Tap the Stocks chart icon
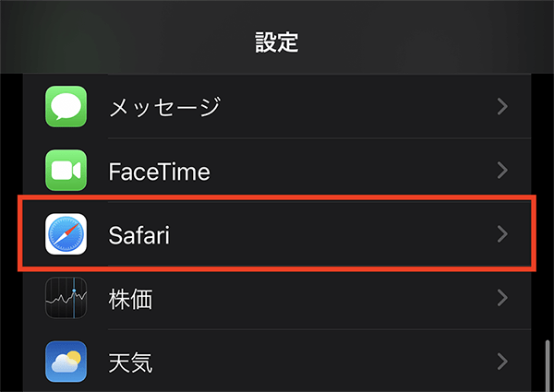 pyautogui.click(x=66, y=298)
